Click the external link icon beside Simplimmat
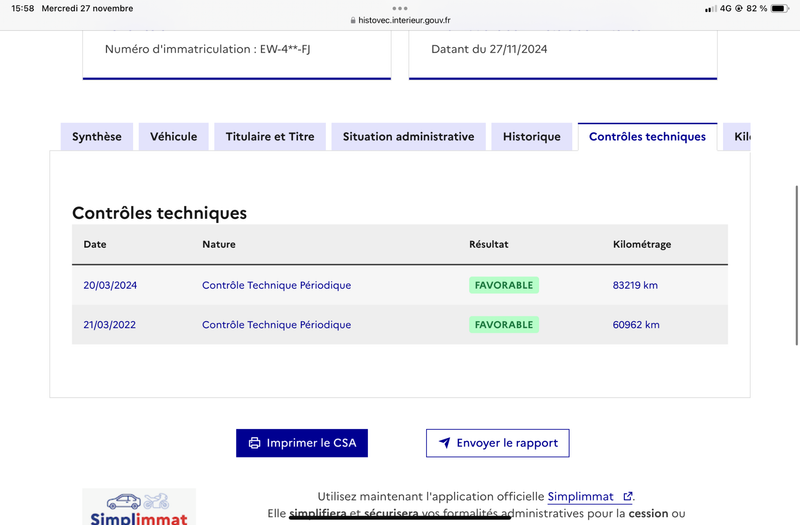Screen dimensions: 800x525 click(628, 496)
